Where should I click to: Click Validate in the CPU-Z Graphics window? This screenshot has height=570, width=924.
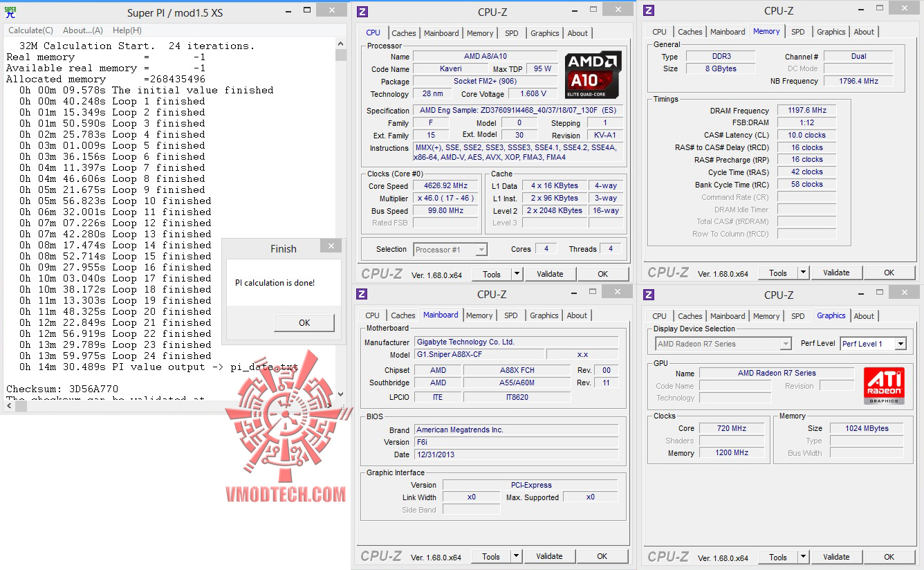836,557
